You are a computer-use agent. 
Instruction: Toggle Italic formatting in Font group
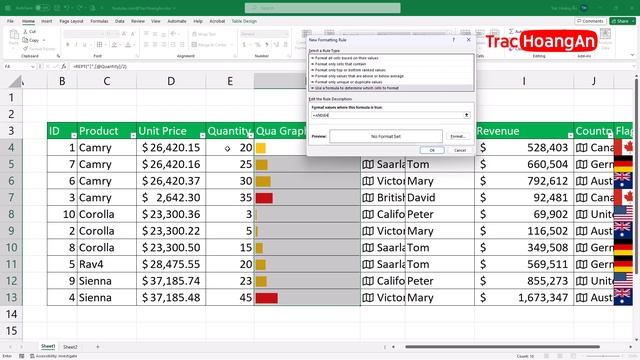pyautogui.click(x=76, y=44)
